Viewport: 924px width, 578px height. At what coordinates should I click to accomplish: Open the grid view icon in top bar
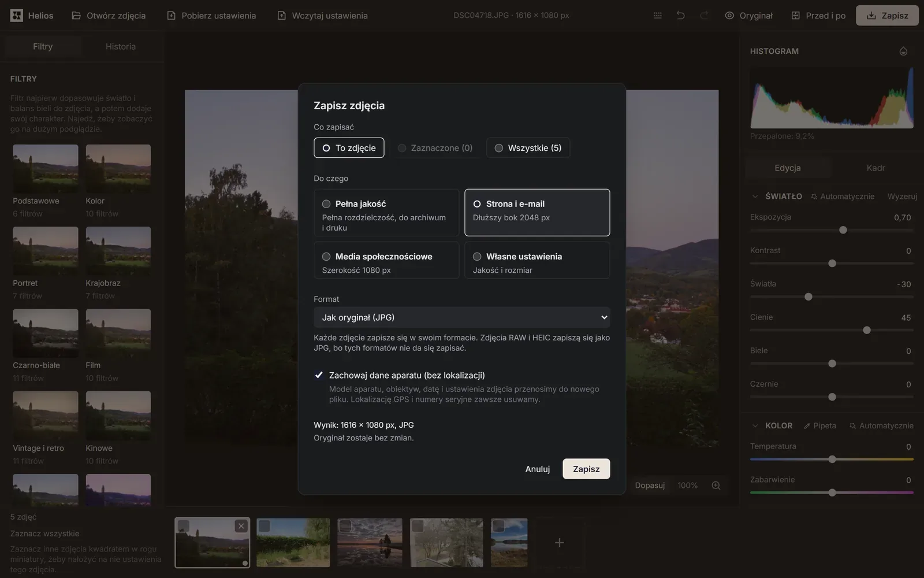657,16
